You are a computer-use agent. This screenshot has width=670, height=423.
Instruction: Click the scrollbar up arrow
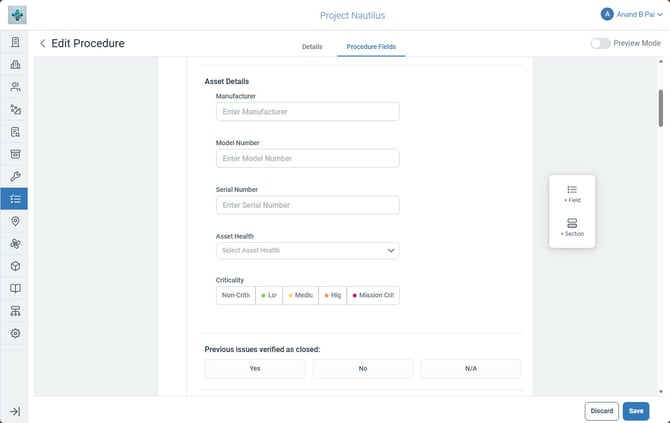pyautogui.click(x=661, y=62)
